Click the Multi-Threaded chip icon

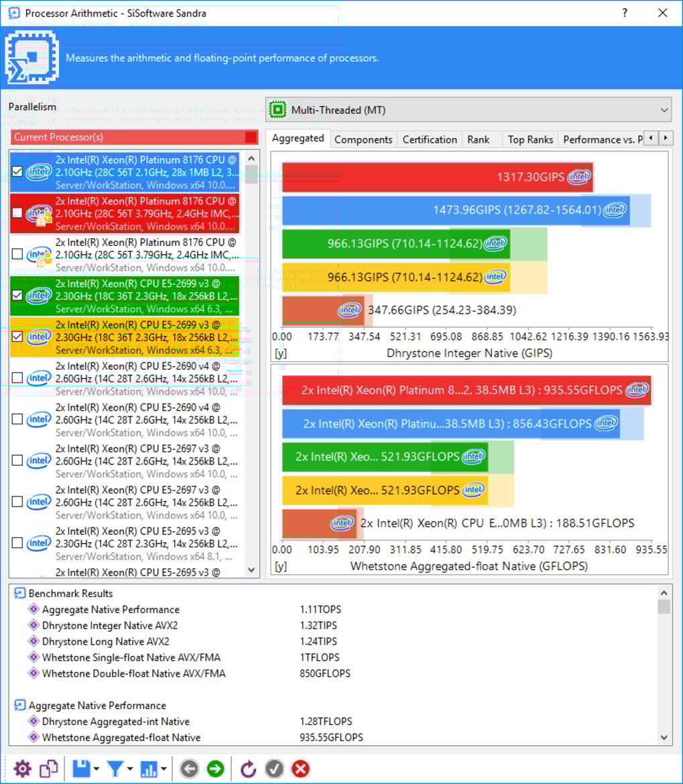pyautogui.click(x=277, y=109)
